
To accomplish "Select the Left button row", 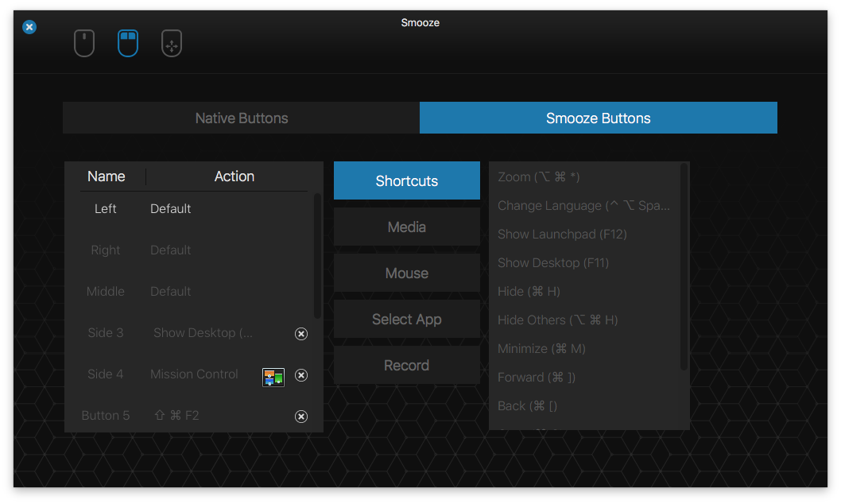I will (x=194, y=208).
